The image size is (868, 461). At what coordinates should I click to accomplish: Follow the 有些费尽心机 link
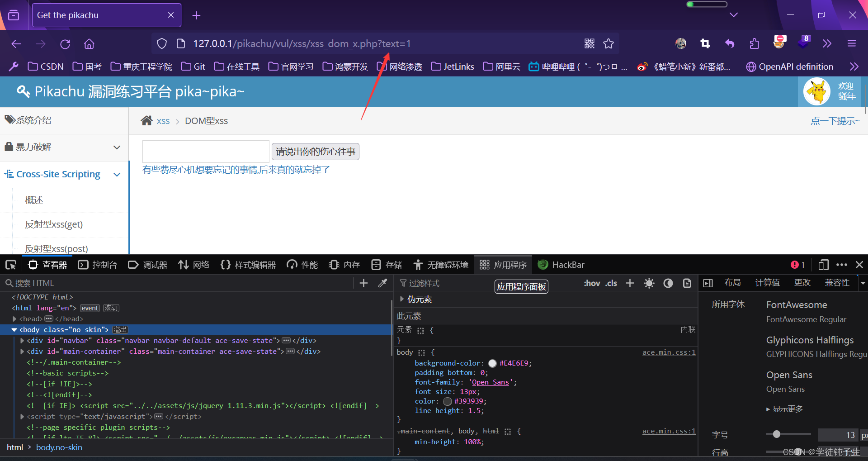coord(236,170)
